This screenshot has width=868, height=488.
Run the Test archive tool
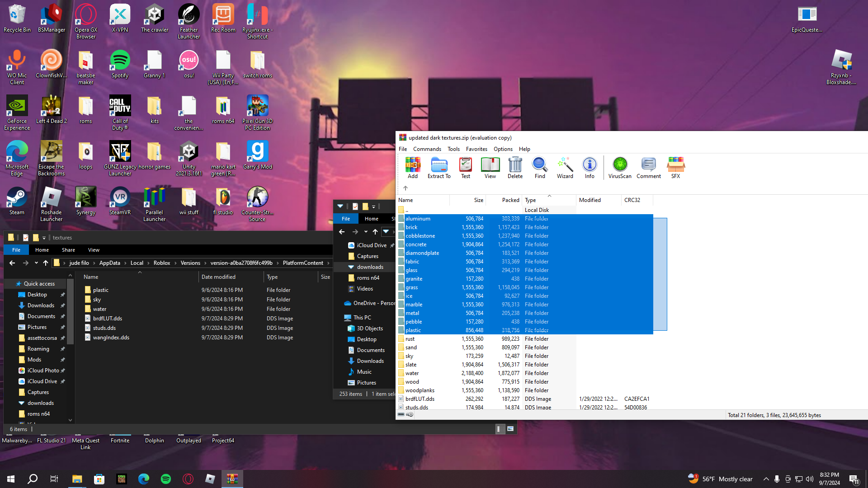click(465, 168)
